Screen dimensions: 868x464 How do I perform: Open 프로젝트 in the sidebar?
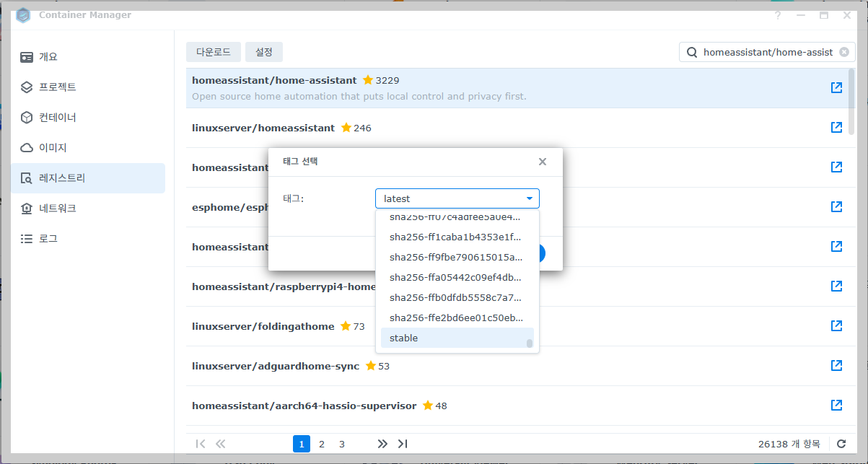click(87, 87)
